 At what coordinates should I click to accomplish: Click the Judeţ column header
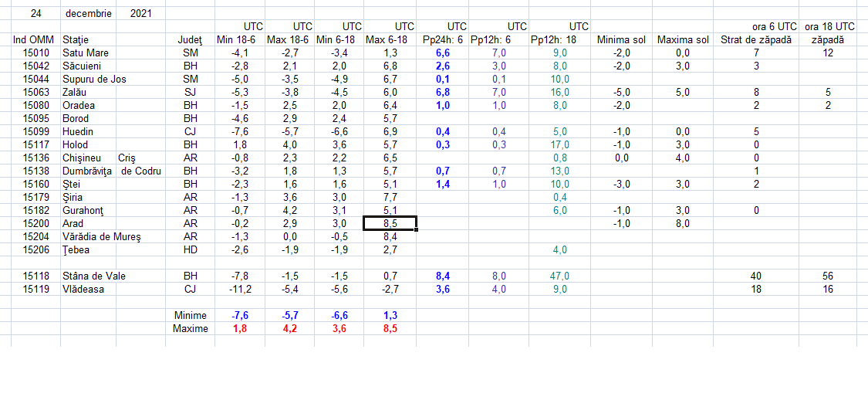pos(189,40)
